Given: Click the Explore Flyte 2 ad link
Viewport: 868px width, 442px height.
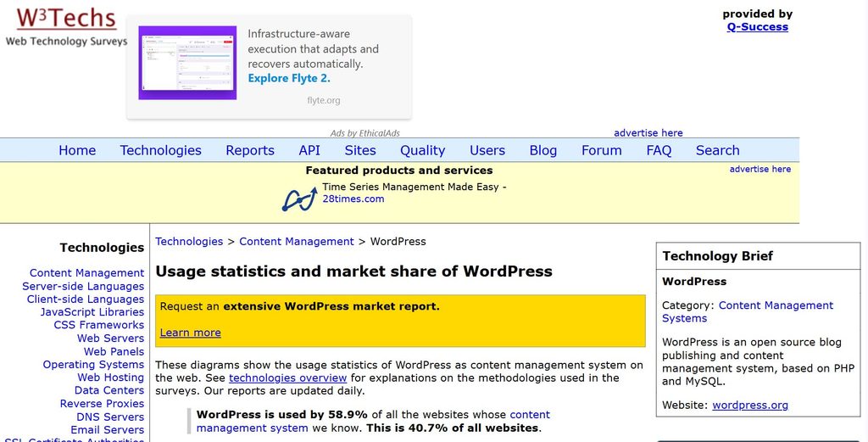Looking at the screenshot, I should pyautogui.click(x=289, y=78).
